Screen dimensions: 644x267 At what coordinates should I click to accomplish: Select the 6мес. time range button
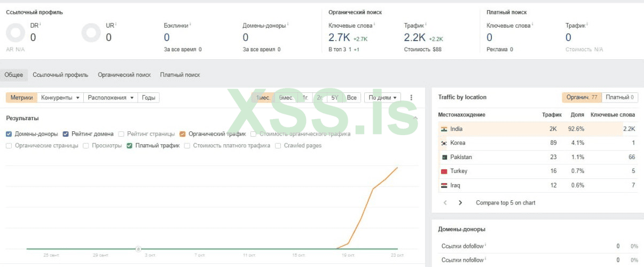coord(286,98)
